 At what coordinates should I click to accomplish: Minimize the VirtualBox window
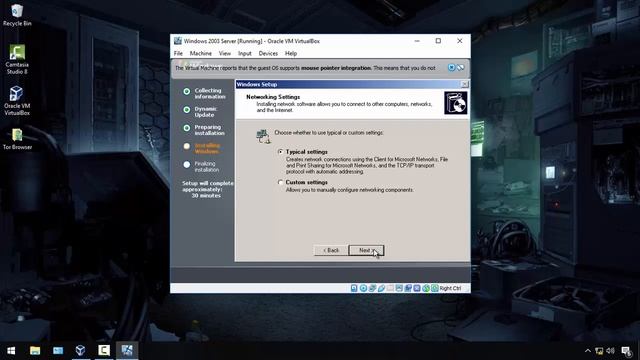[x=417, y=41]
